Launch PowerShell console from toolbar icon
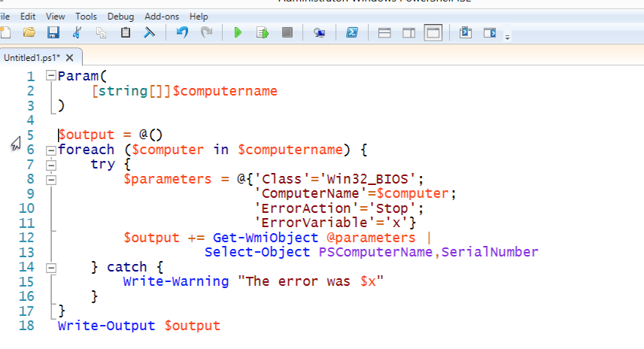This screenshot has width=644, height=349. pos(351,32)
